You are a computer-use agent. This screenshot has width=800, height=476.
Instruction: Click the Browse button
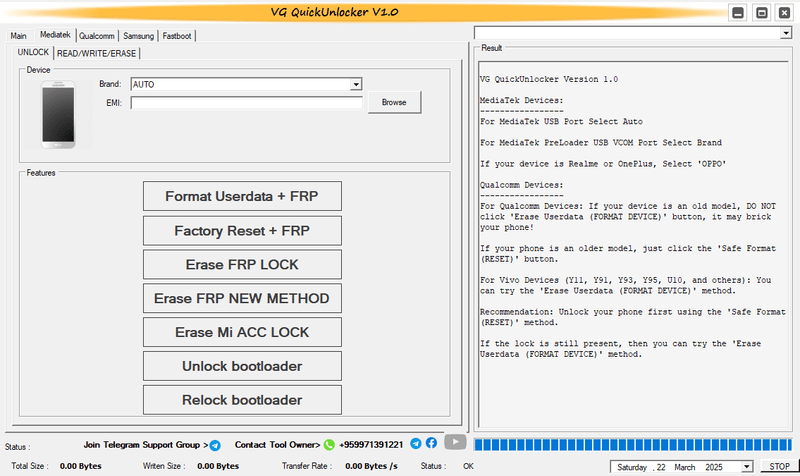(x=394, y=102)
